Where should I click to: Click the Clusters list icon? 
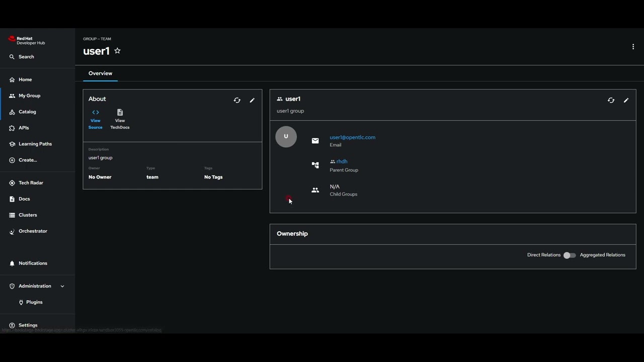coord(12,215)
